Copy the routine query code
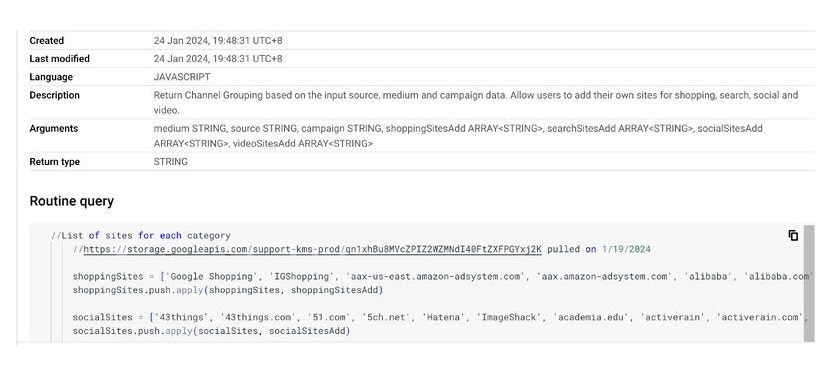Viewport: 840px width, 383px height. (793, 236)
